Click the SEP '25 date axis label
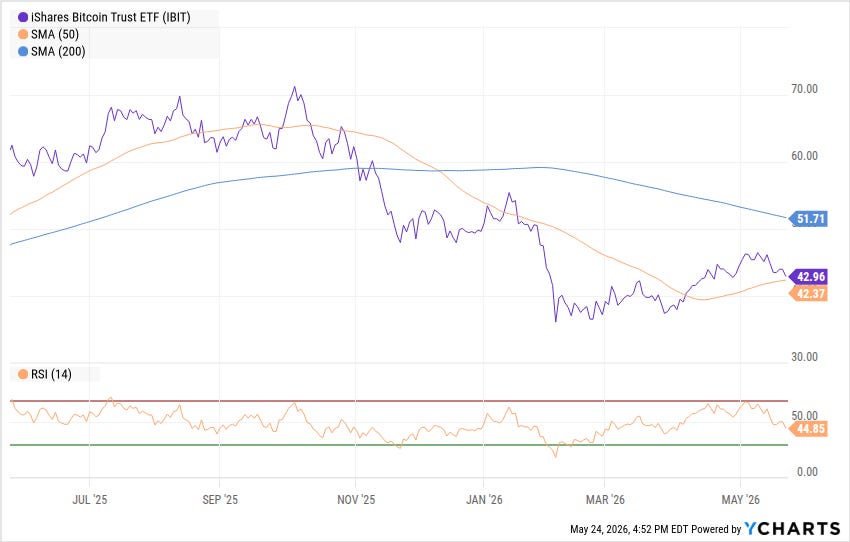 pyautogui.click(x=220, y=500)
